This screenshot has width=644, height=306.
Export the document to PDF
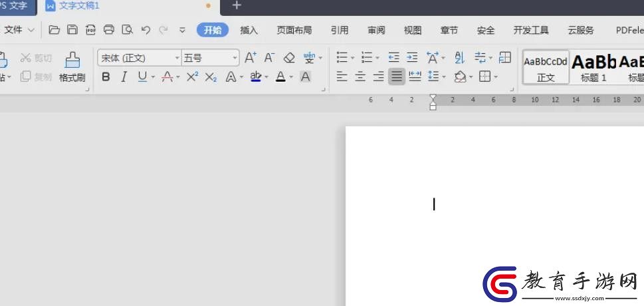(90, 30)
